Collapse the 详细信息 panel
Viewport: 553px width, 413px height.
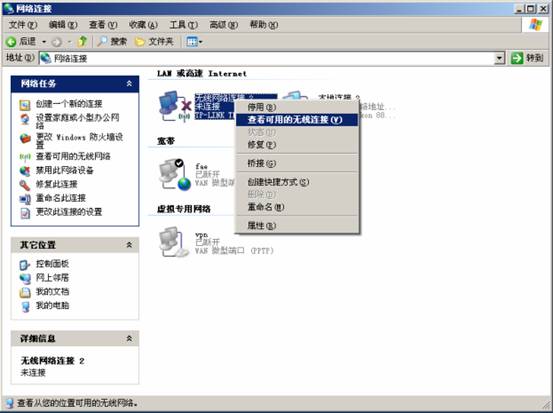[129, 339]
